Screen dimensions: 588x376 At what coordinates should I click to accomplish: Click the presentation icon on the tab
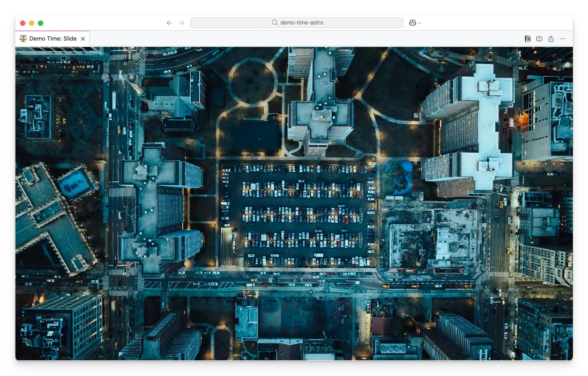tap(23, 39)
